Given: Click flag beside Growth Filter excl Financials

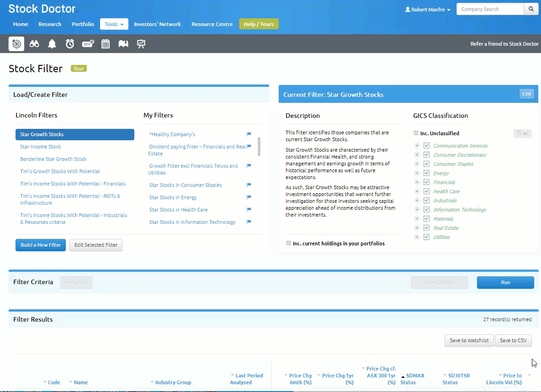Looking at the screenshot, I should 249,166.
